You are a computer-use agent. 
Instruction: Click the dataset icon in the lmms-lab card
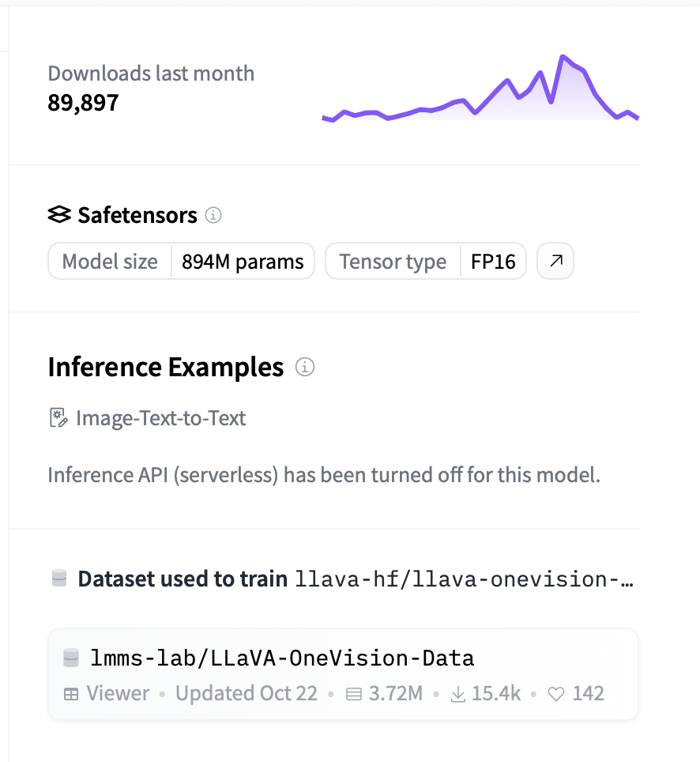pos(72,658)
